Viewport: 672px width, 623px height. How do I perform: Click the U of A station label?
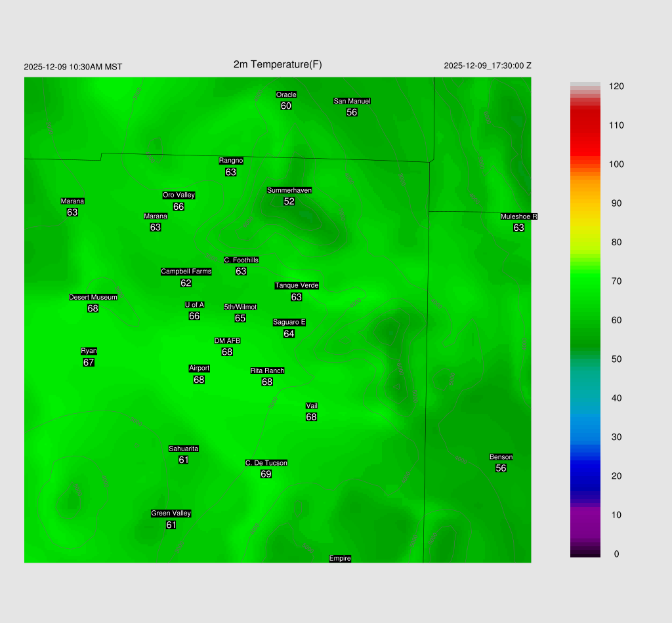[x=194, y=304]
